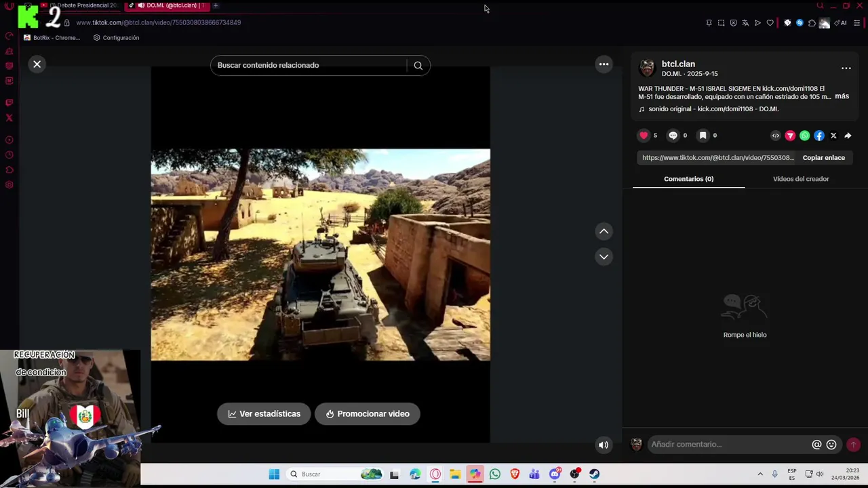Viewport: 868px width, 488px height.
Task: Click the Windows taskbar Buscar box
Action: (x=335, y=474)
